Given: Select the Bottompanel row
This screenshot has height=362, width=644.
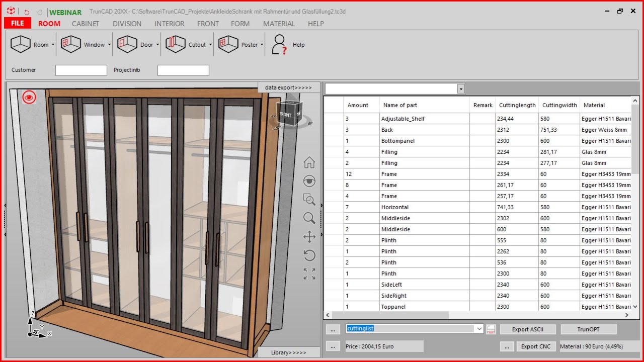Looking at the screenshot, I should coord(477,141).
